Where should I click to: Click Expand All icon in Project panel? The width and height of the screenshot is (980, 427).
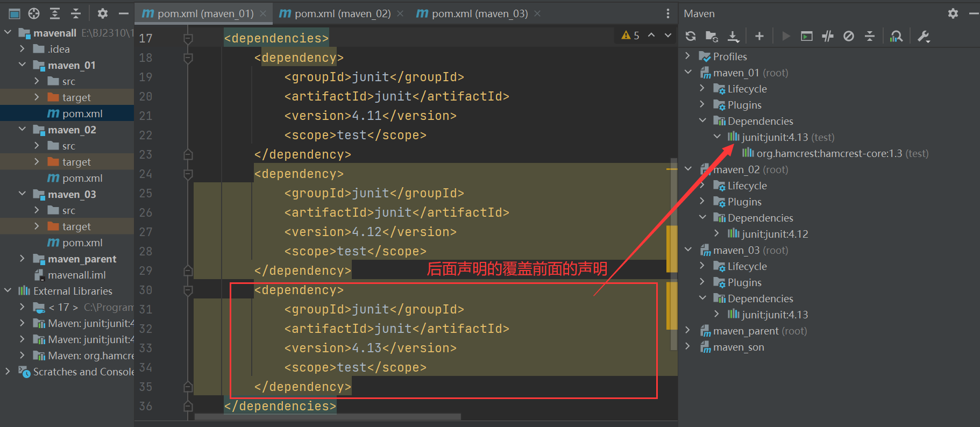point(55,13)
